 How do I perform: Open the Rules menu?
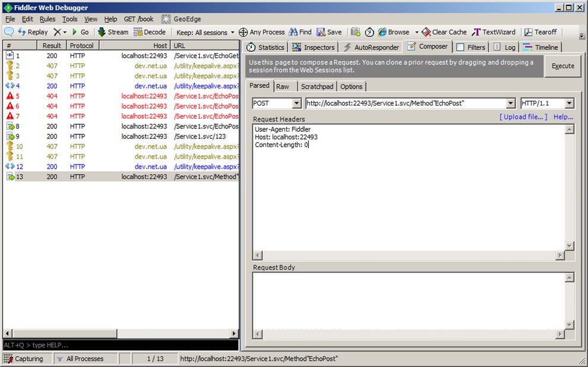(x=48, y=19)
